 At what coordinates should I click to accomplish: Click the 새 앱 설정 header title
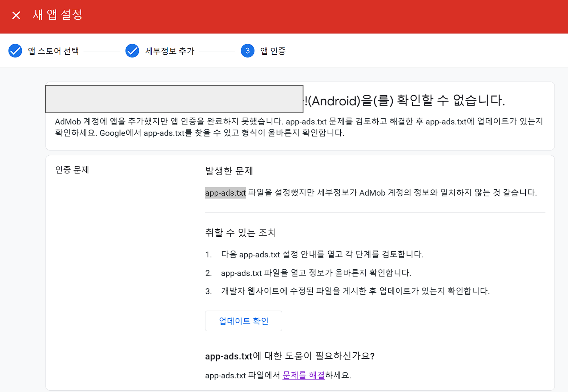pyautogui.click(x=57, y=15)
